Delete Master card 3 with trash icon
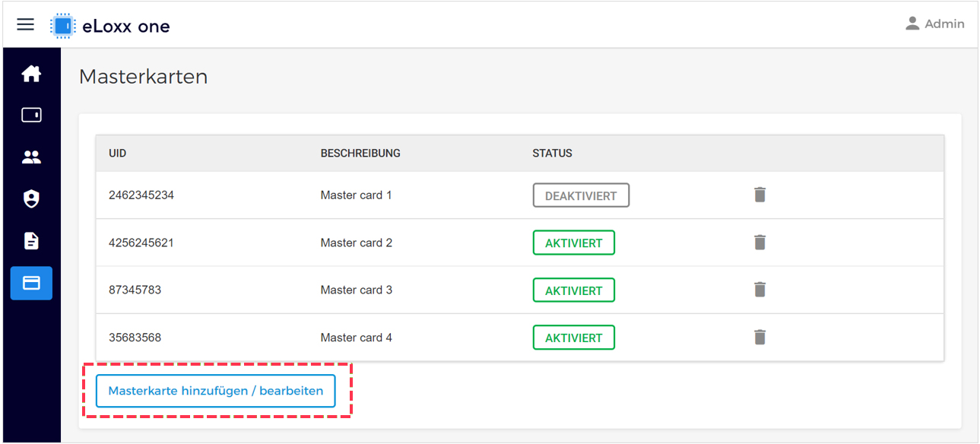The width and height of the screenshot is (980, 444). 760,290
